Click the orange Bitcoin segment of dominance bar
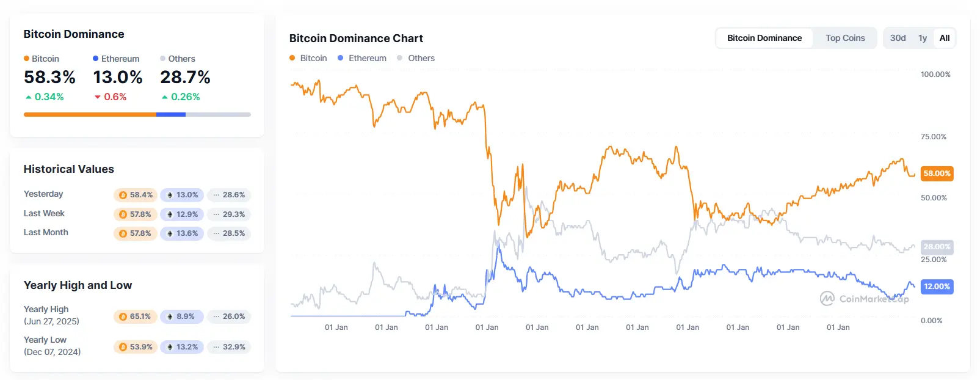Screen dimensions: 980x380 coord(90,114)
